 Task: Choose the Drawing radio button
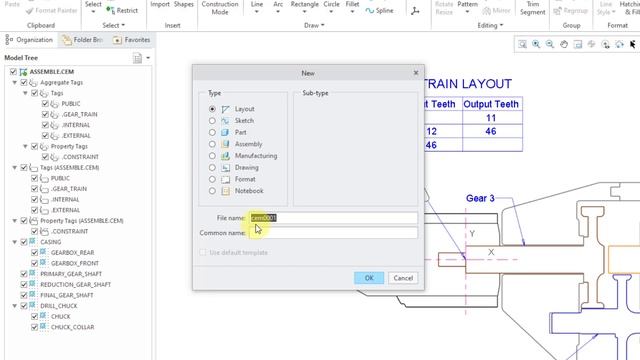(x=212, y=167)
